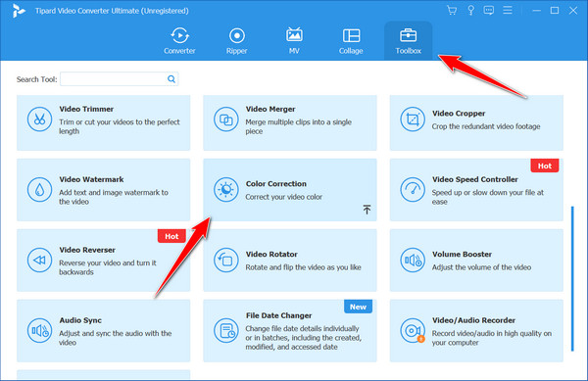Screen dimensions: 588x381
Task: Click the Video Rotator icon
Action: (226, 260)
